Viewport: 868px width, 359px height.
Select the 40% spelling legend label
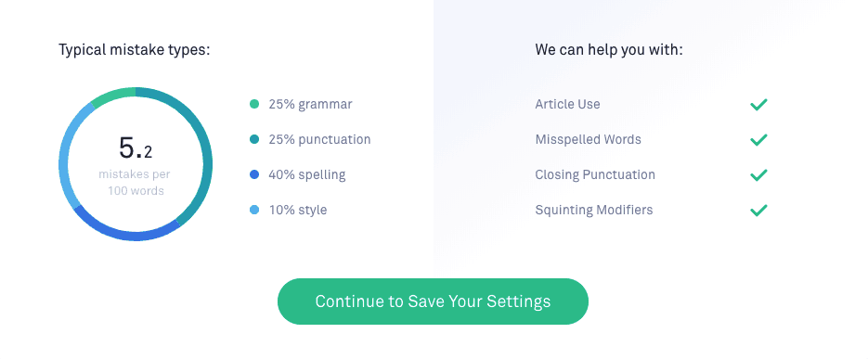coord(307,174)
